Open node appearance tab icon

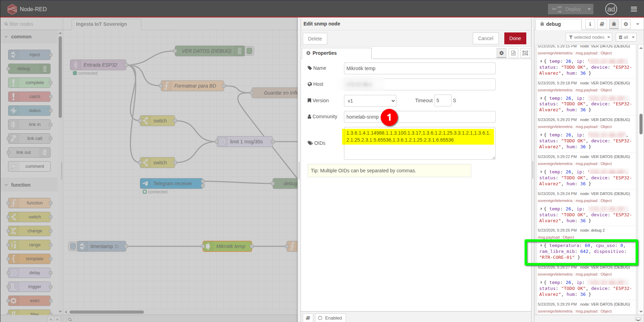[x=525, y=53]
